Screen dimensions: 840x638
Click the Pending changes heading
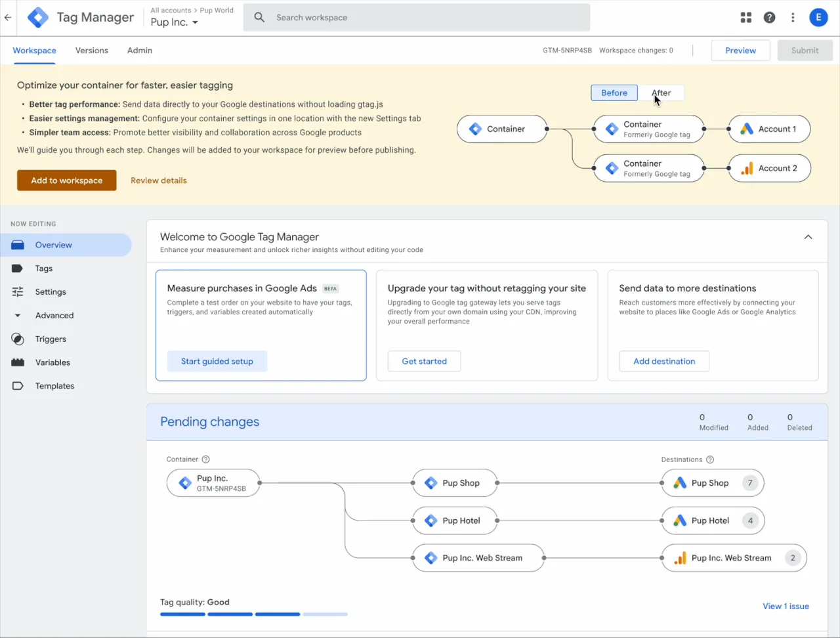[209, 422]
